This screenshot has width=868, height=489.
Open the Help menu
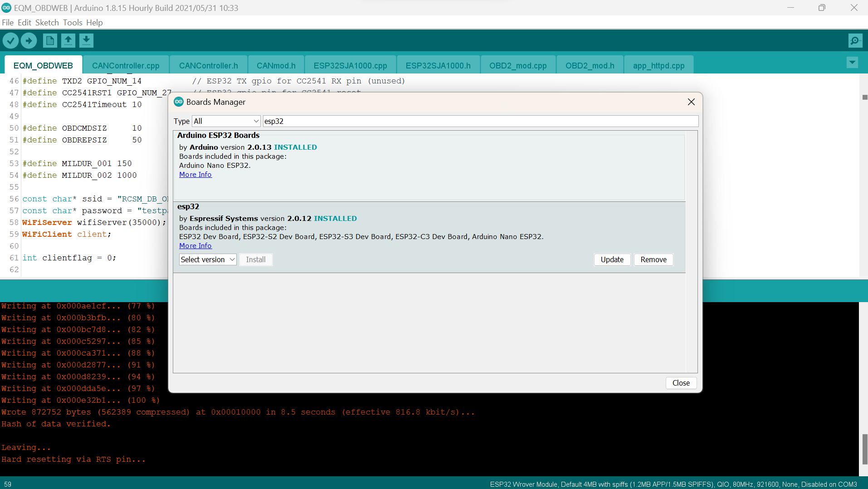(x=94, y=23)
